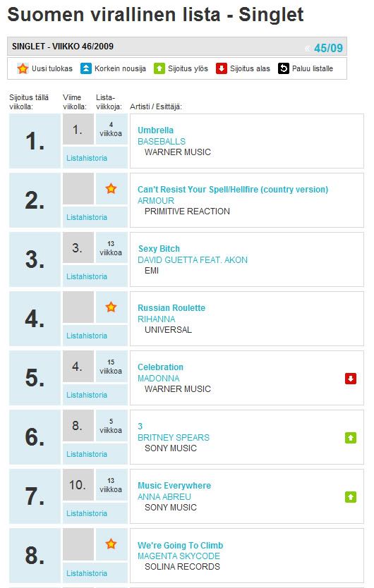Open Can't Resist Your Spell/Hellfire song link
Screen dimensions: 374x588
coord(233,190)
